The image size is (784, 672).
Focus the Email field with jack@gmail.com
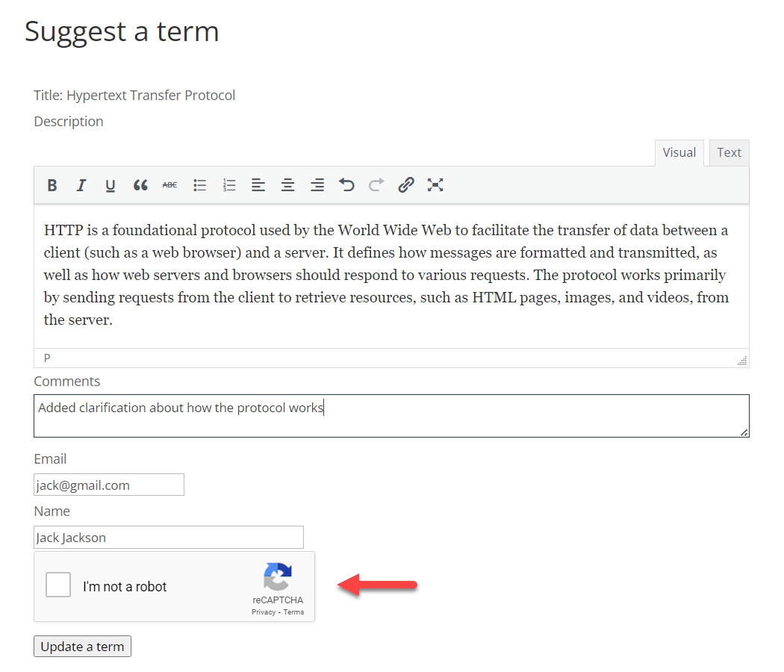(109, 485)
